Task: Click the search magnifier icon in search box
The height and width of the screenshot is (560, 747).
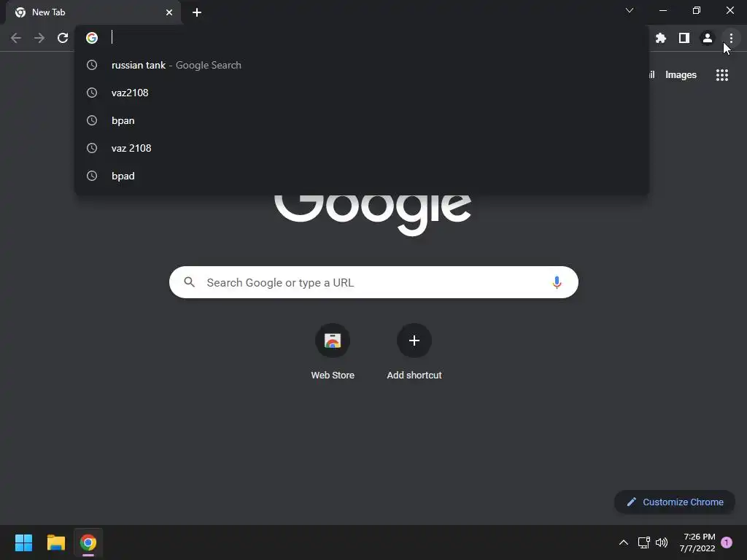Action: [189, 282]
